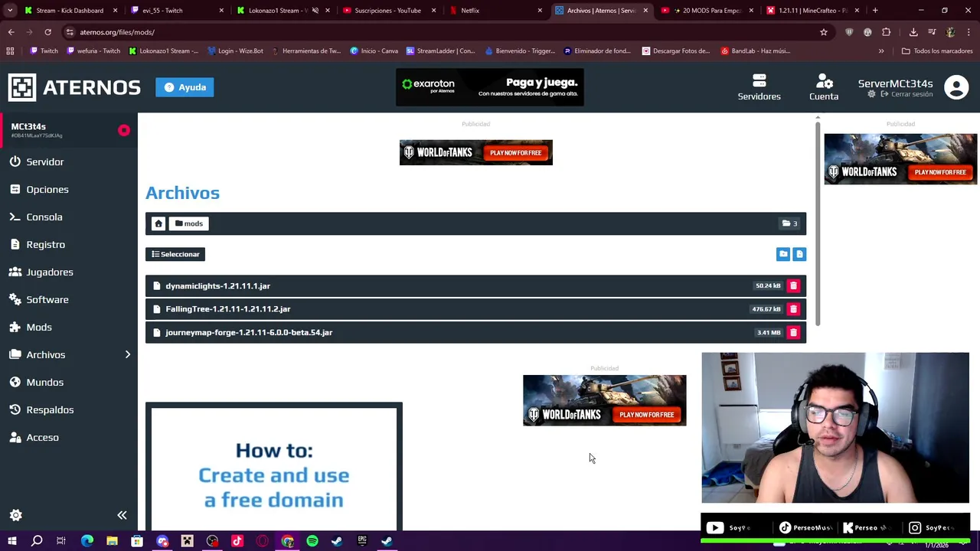980x551 pixels.
Task: Click Cerrar sesión link
Action: tap(906, 94)
